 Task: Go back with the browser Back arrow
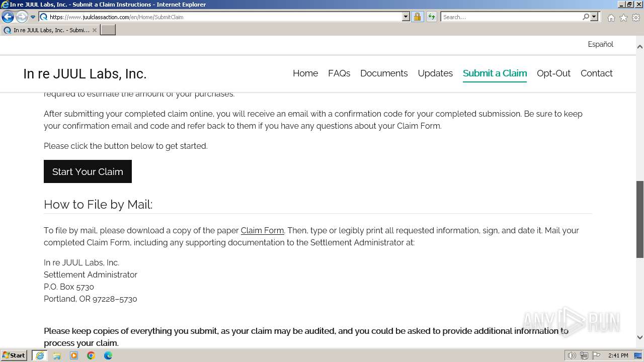(x=8, y=17)
